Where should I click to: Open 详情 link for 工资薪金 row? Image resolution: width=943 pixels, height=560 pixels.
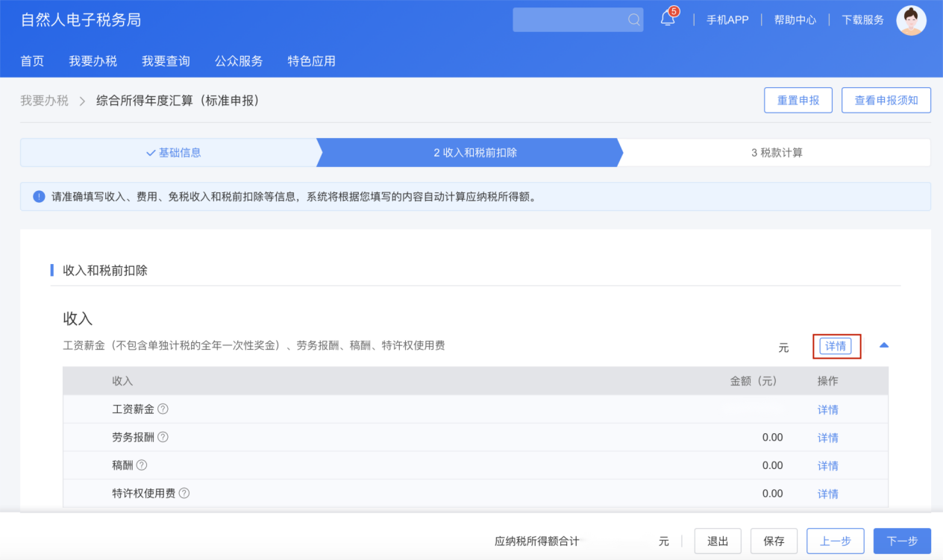827,409
